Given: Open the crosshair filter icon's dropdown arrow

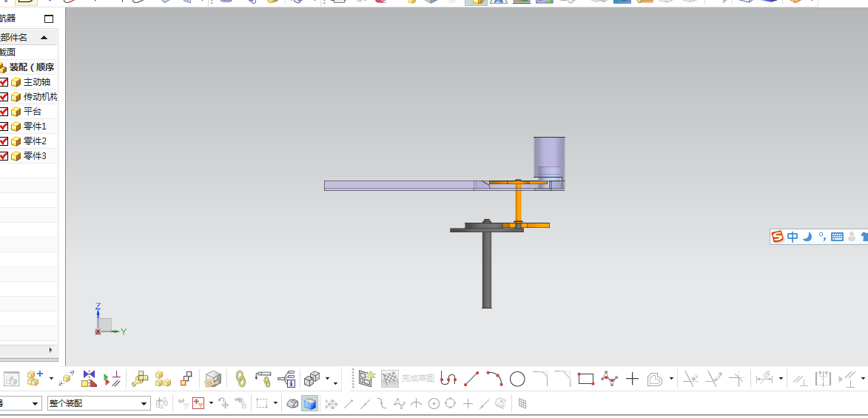Looking at the screenshot, I should click(211, 403).
